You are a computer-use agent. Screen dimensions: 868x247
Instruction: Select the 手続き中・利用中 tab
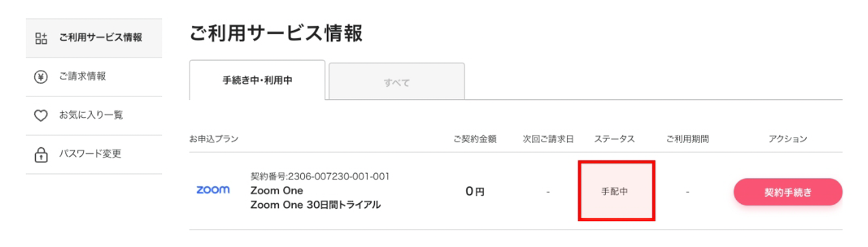[257, 80]
